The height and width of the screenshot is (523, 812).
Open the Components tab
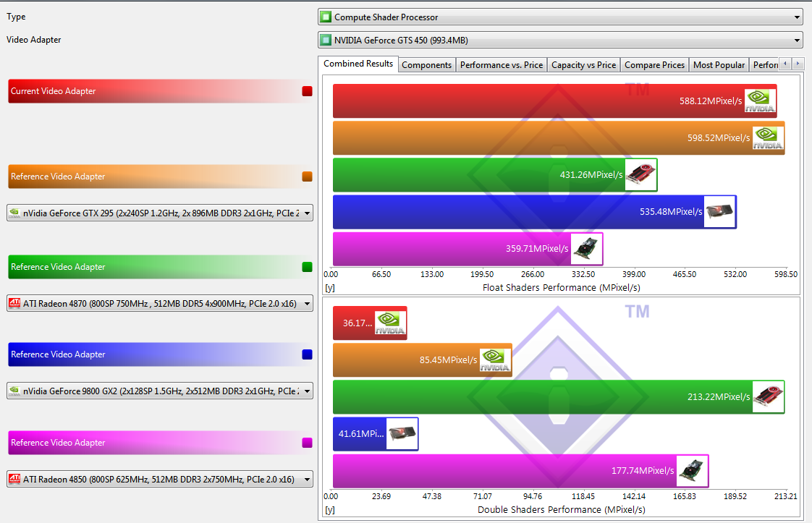(x=427, y=64)
